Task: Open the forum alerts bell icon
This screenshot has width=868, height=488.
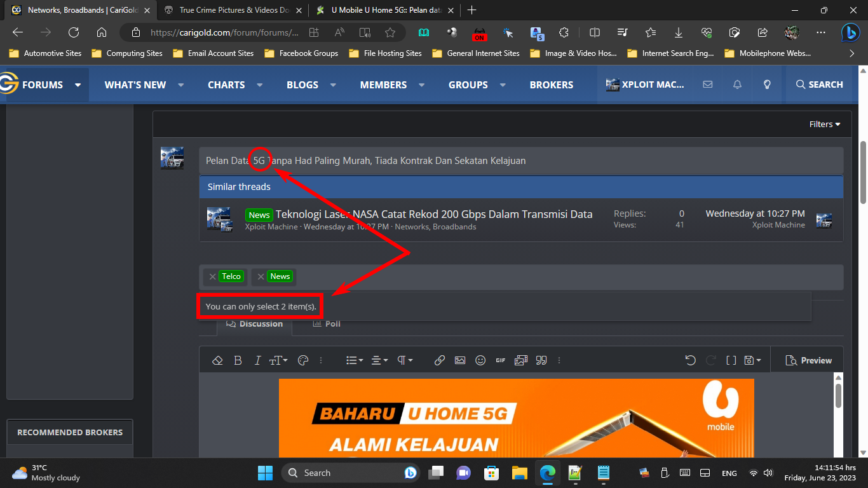Action: click(737, 85)
